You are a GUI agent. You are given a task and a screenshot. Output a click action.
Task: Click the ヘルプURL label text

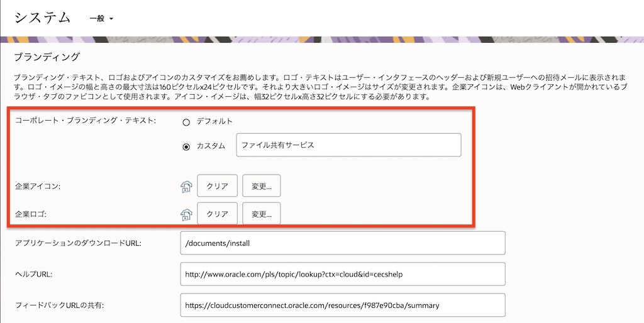point(33,274)
